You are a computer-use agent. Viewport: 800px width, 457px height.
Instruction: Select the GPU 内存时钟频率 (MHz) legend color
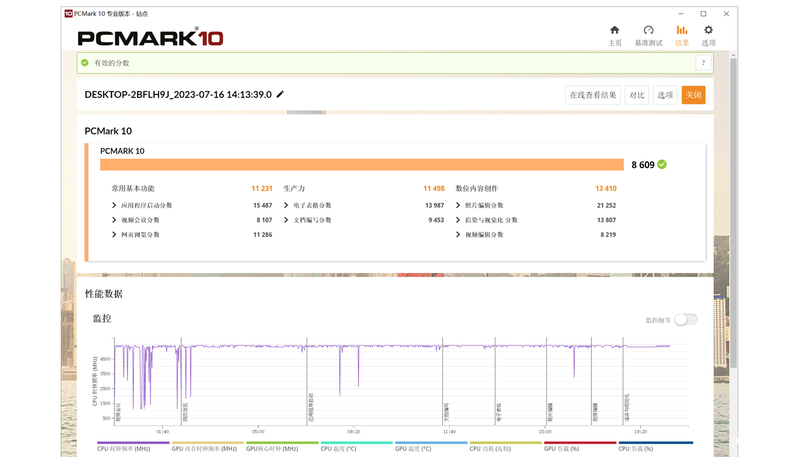tap(208, 443)
